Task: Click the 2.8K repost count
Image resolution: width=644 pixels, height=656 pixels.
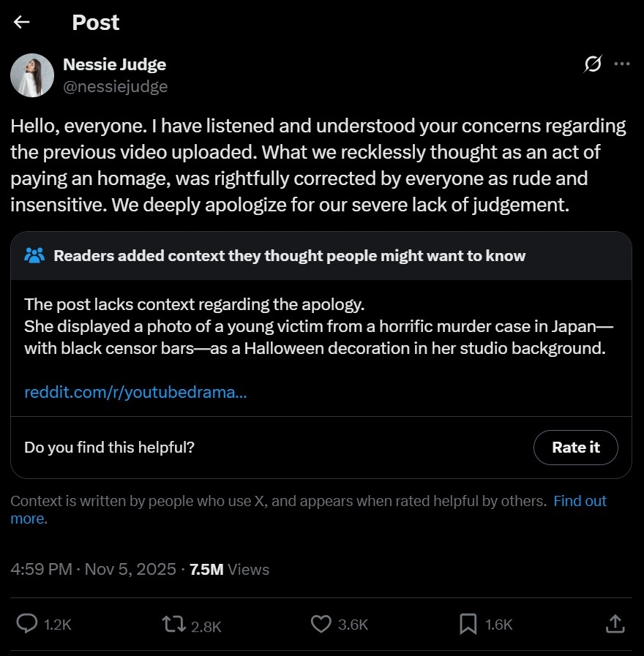Action: coord(206,625)
